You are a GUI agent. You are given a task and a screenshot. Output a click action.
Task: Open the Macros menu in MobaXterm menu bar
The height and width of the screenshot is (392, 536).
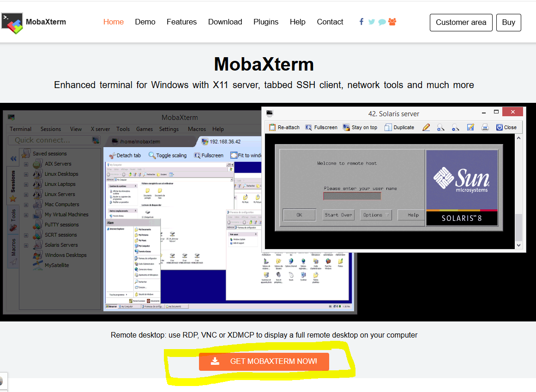[197, 129]
